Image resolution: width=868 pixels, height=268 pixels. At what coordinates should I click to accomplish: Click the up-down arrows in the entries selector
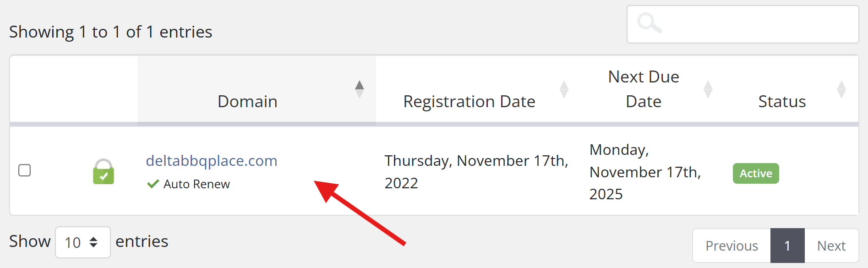(95, 242)
